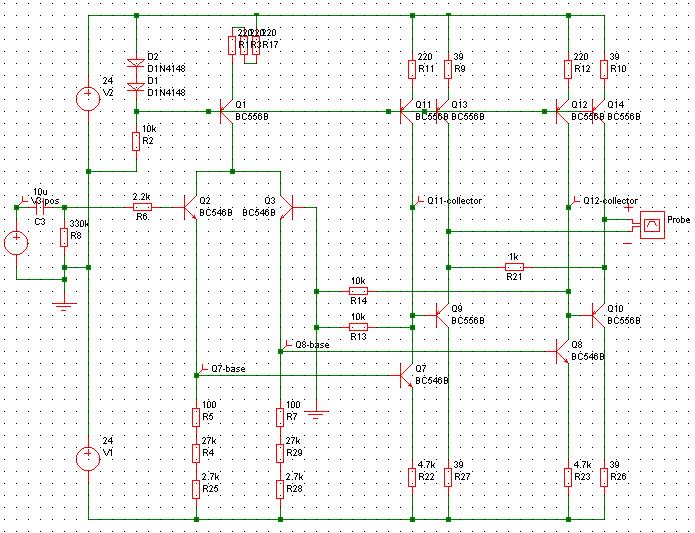Click the input signal source symbol

(x=16, y=243)
